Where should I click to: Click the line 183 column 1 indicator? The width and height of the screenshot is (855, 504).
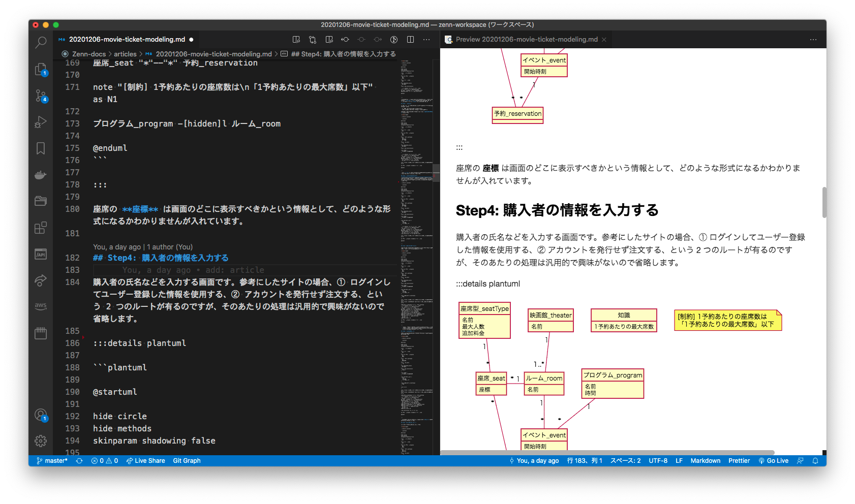(x=585, y=461)
